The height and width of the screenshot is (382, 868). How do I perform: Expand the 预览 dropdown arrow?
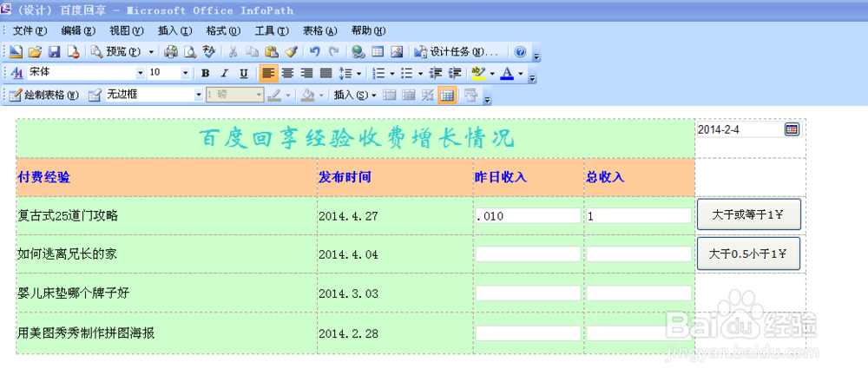[151, 52]
